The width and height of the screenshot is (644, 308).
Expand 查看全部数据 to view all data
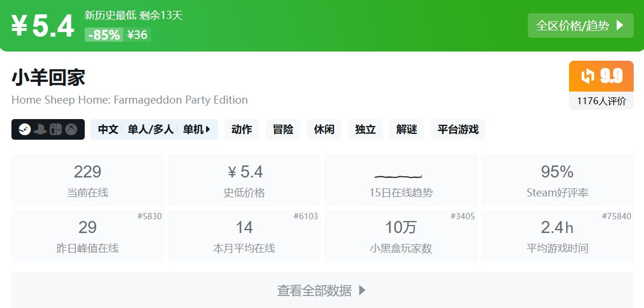322,290
